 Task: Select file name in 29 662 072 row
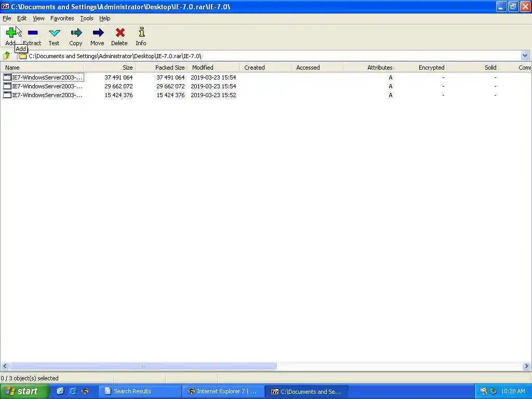point(47,86)
